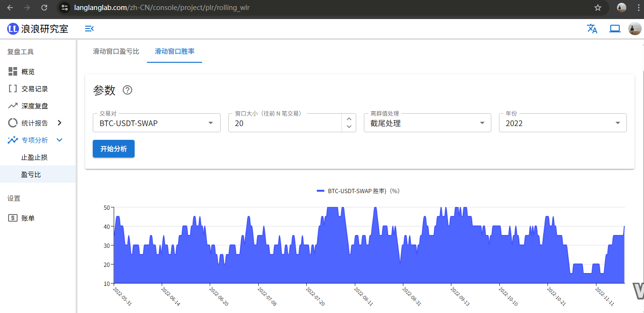Collapse the sidebar with the menu toggle icon
The width and height of the screenshot is (644, 313).
coord(89,29)
